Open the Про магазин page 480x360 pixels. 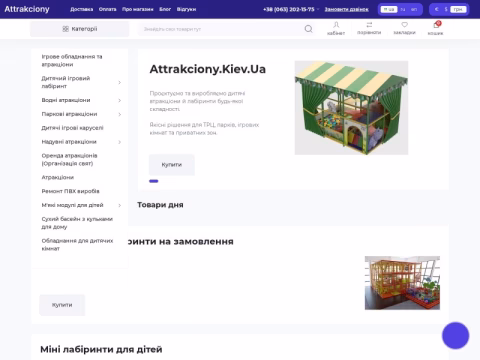coord(138,9)
